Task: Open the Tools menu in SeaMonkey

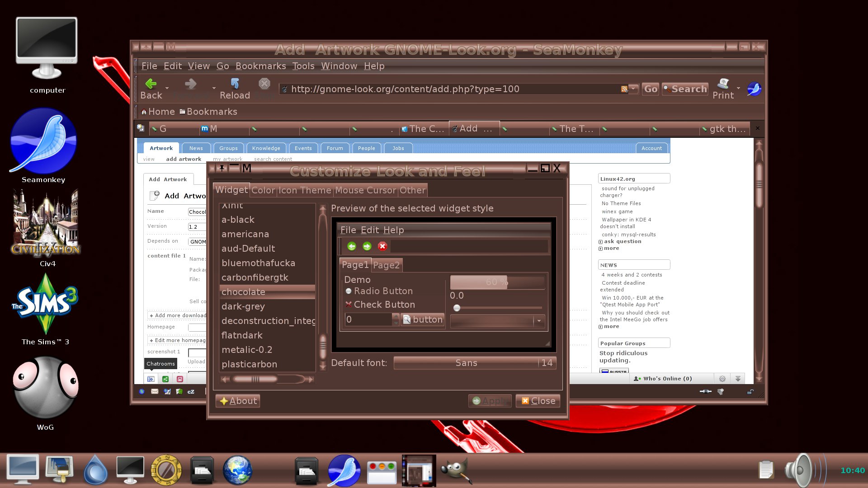Action: [303, 66]
